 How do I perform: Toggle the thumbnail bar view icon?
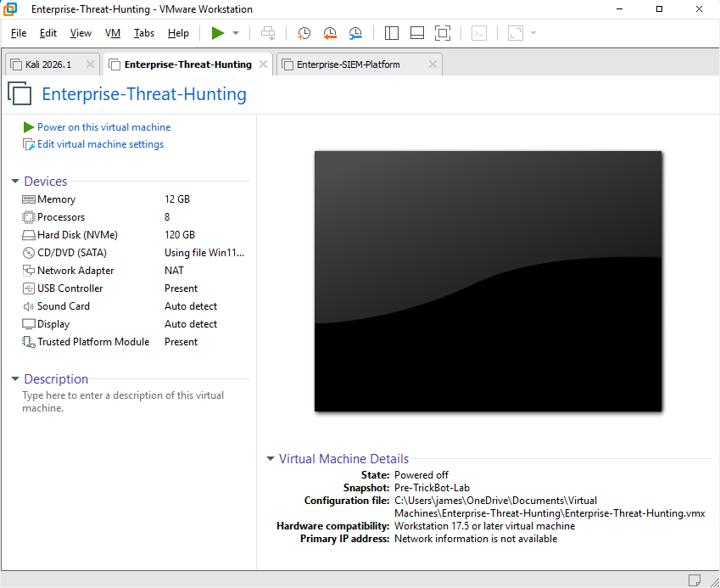coord(417,33)
